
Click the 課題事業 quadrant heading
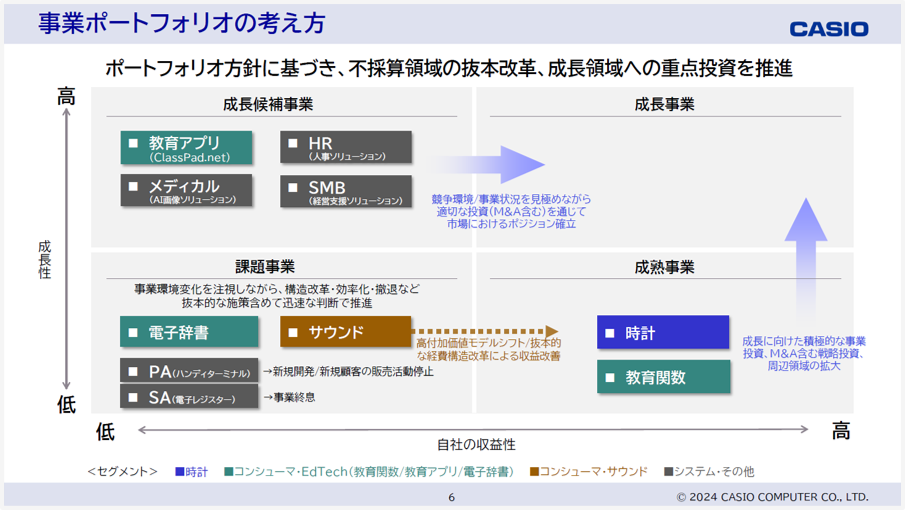tap(265, 267)
